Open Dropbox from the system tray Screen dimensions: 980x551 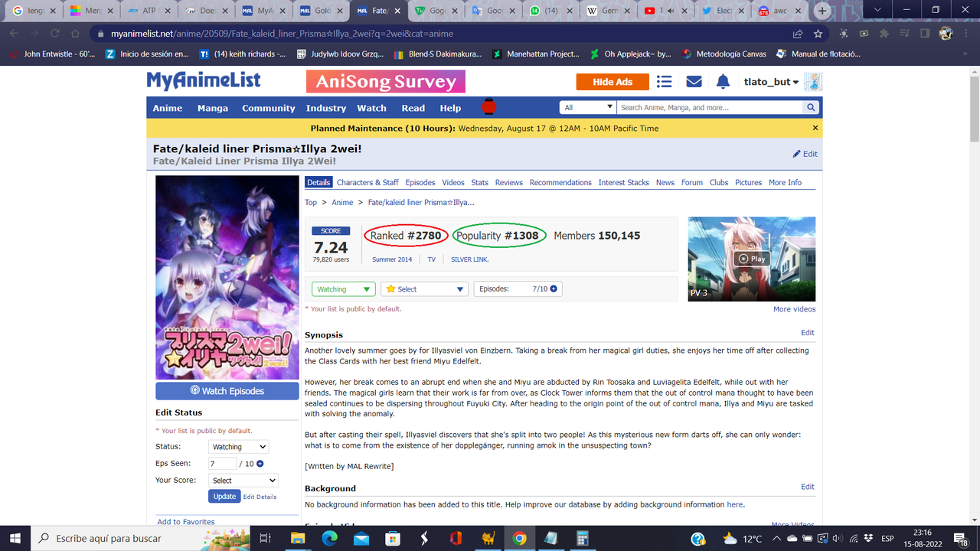coord(870,538)
